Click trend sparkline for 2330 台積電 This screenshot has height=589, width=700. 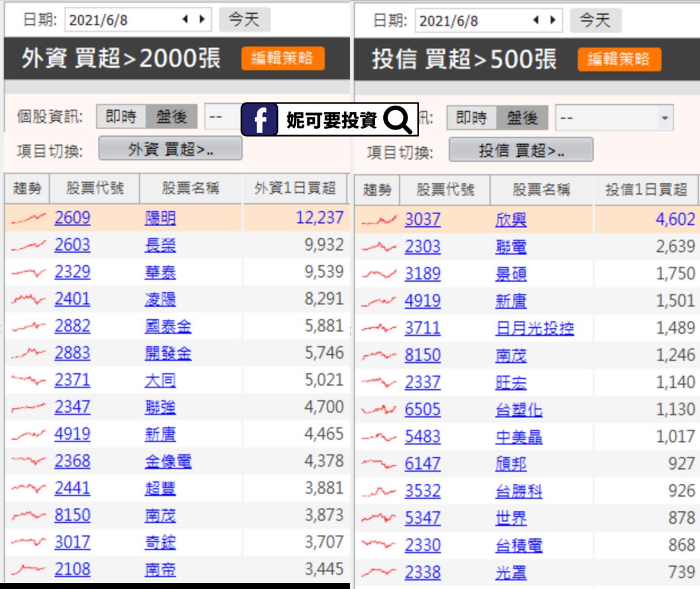(x=379, y=545)
